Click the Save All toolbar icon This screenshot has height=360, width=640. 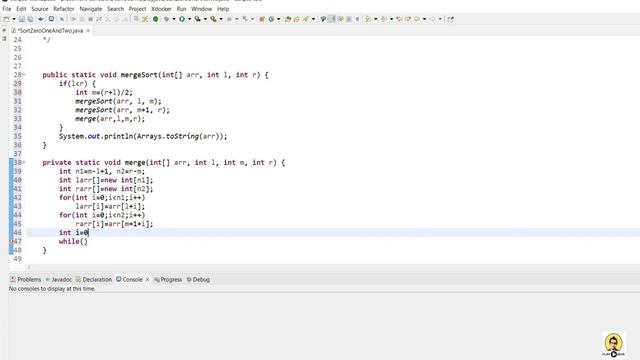tap(31, 19)
